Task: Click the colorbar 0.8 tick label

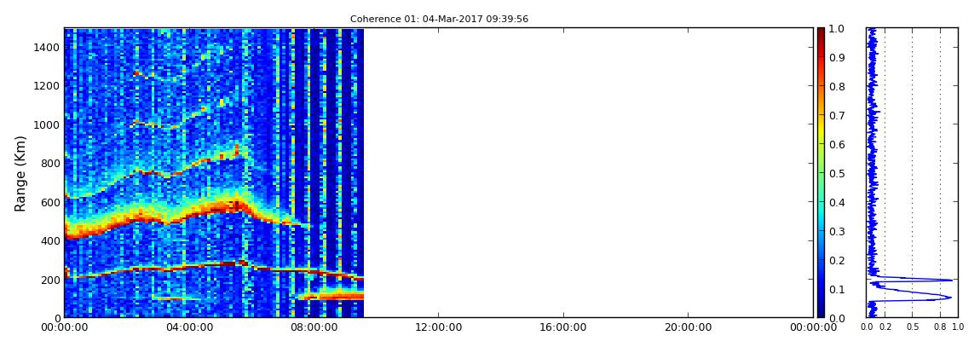Action: coord(836,87)
